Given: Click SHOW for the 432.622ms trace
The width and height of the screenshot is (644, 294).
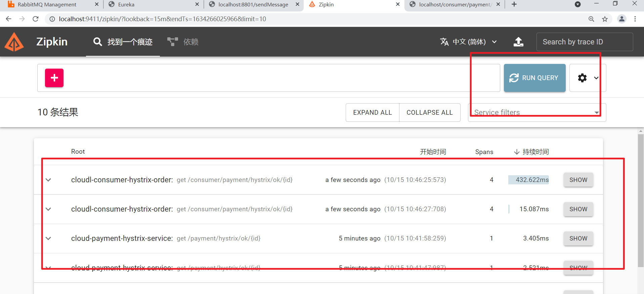Looking at the screenshot, I should pyautogui.click(x=578, y=180).
